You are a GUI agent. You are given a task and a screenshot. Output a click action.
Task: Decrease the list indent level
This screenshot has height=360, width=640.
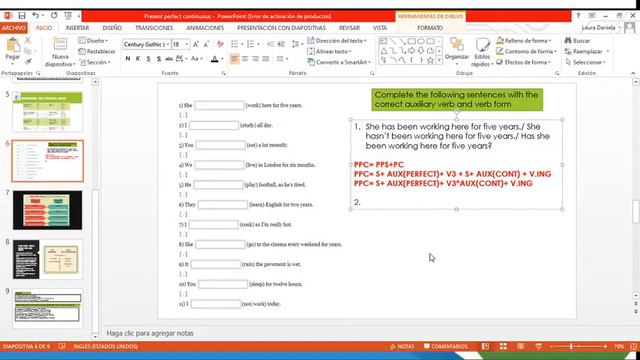point(271,44)
